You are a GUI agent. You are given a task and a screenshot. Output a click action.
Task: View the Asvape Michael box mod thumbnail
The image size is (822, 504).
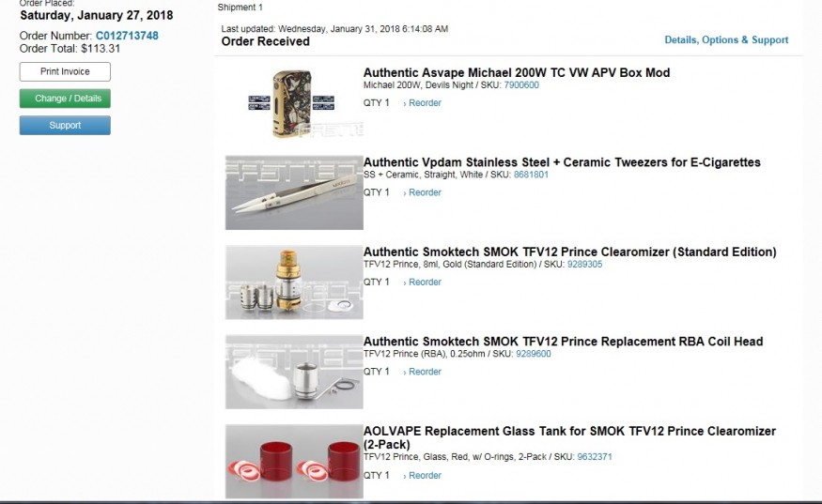click(x=294, y=104)
